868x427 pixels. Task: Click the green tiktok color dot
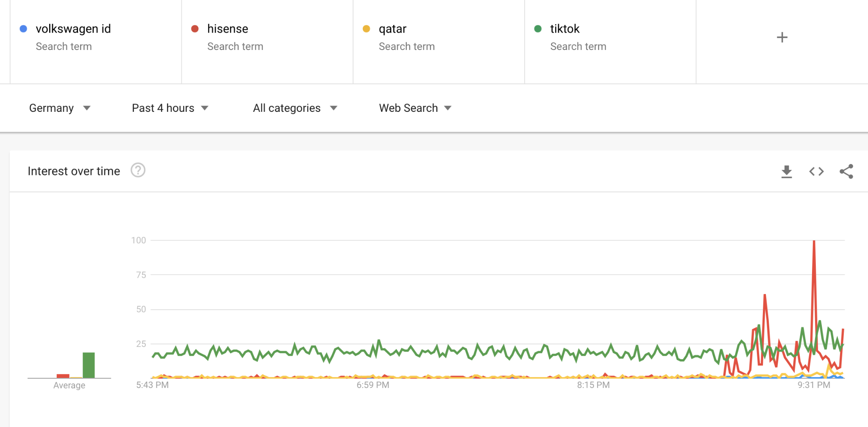coord(538,29)
